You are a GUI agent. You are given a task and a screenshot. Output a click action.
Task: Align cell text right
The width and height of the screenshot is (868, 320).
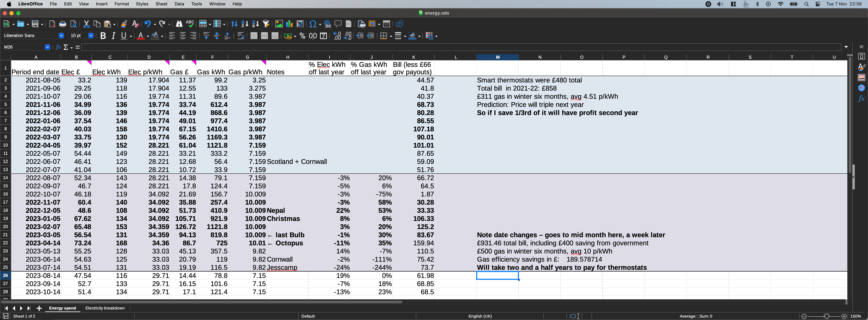pyautogui.click(x=193, y=36)
